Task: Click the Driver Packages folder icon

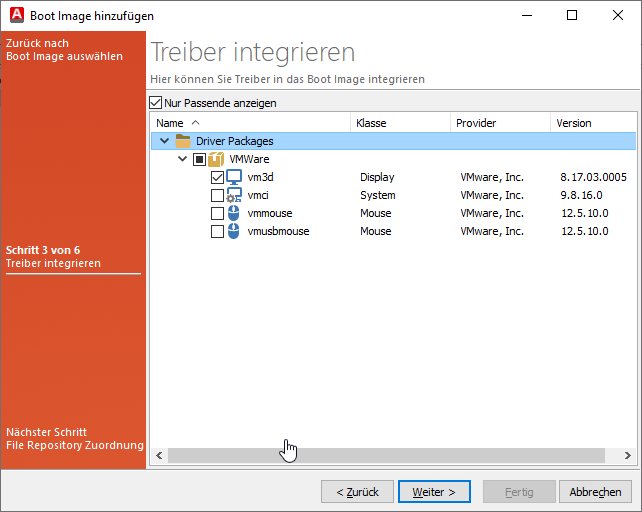Action: [183, 141]
